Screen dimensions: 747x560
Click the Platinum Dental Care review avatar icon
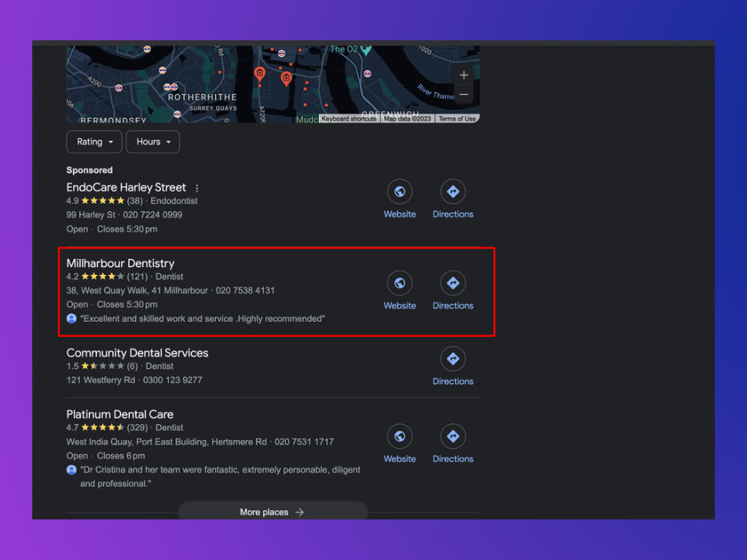72,470
